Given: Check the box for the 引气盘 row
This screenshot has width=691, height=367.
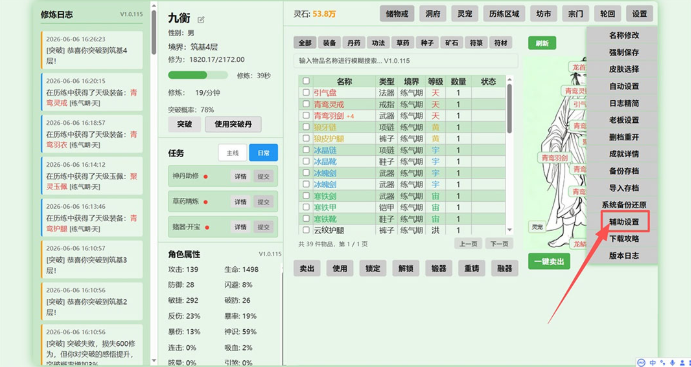Looking at the screenshot, I should [x=306, y=93].
